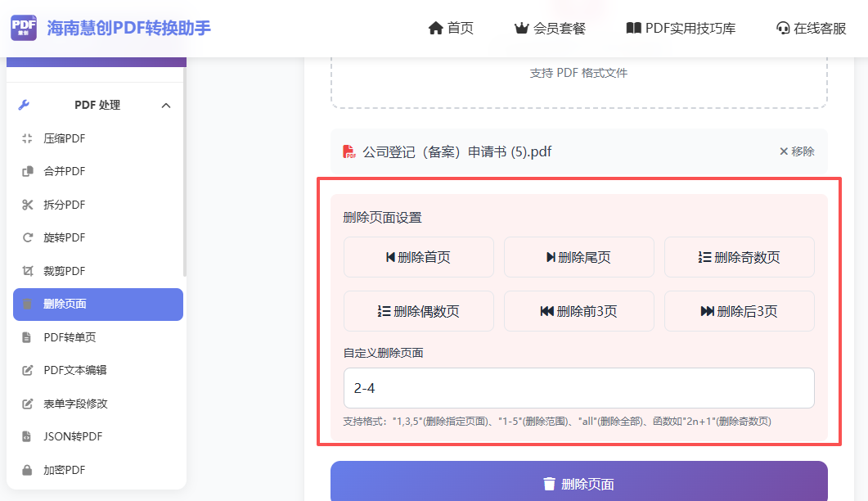This screenshot has height=501, width=868.
Task: Click the lock icon beside 加密PDF
Action: point(26,470)
